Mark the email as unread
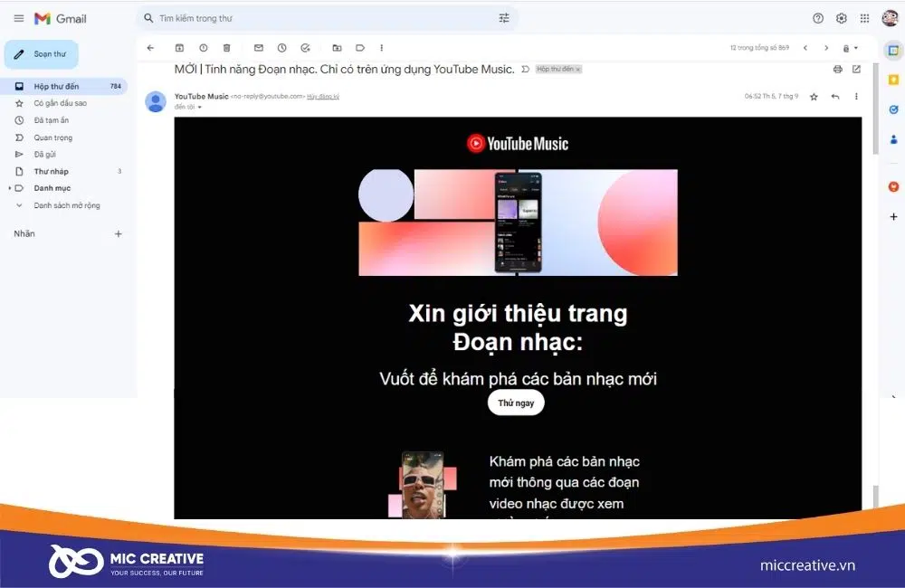 tap(259, 48)
